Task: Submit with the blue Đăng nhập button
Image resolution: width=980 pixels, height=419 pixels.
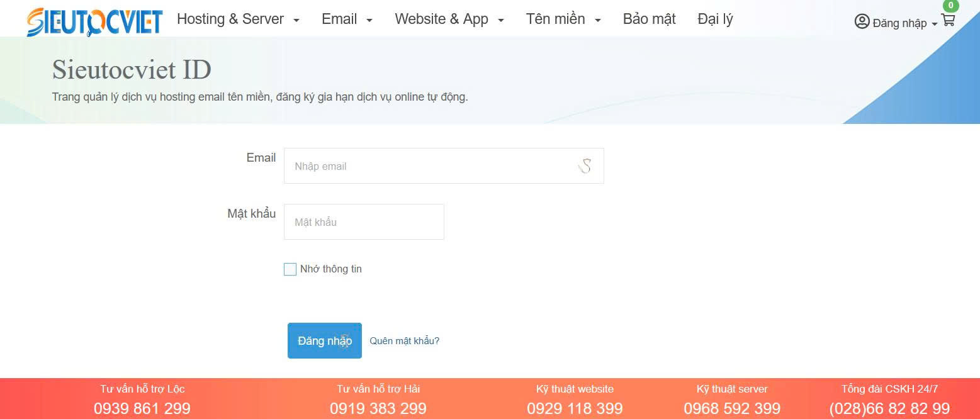Action: click(325, 340)
